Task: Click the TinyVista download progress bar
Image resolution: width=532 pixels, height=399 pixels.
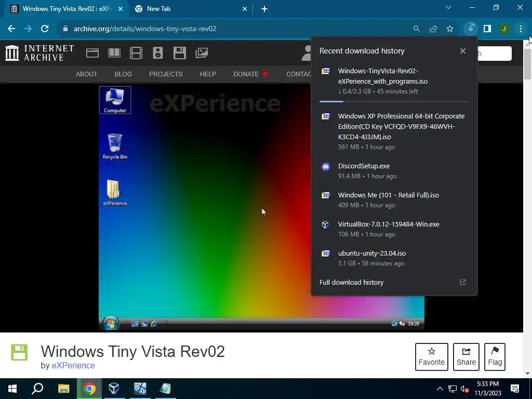Action: pyautogui.click(x=394, y=101)
